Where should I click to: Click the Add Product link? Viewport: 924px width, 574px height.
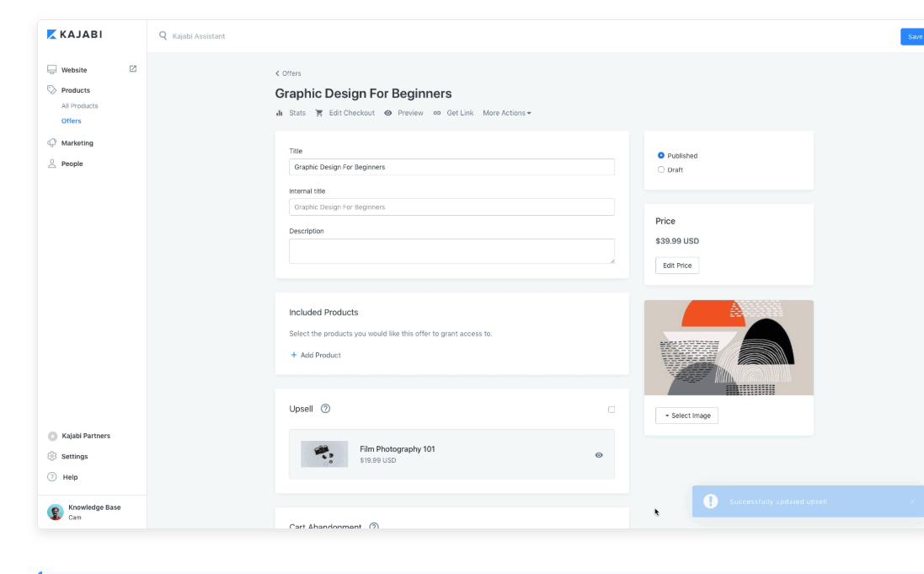point(321,355)
